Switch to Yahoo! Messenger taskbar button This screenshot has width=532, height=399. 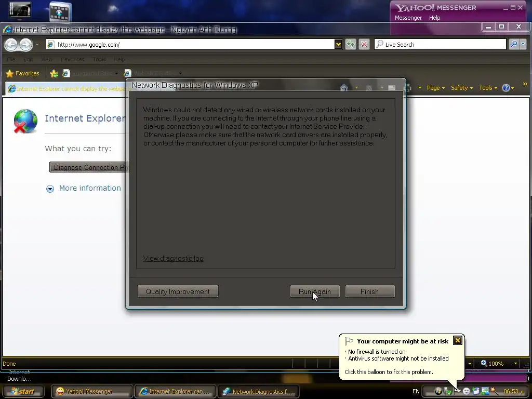pyautogui.click(x=92, y=392)
